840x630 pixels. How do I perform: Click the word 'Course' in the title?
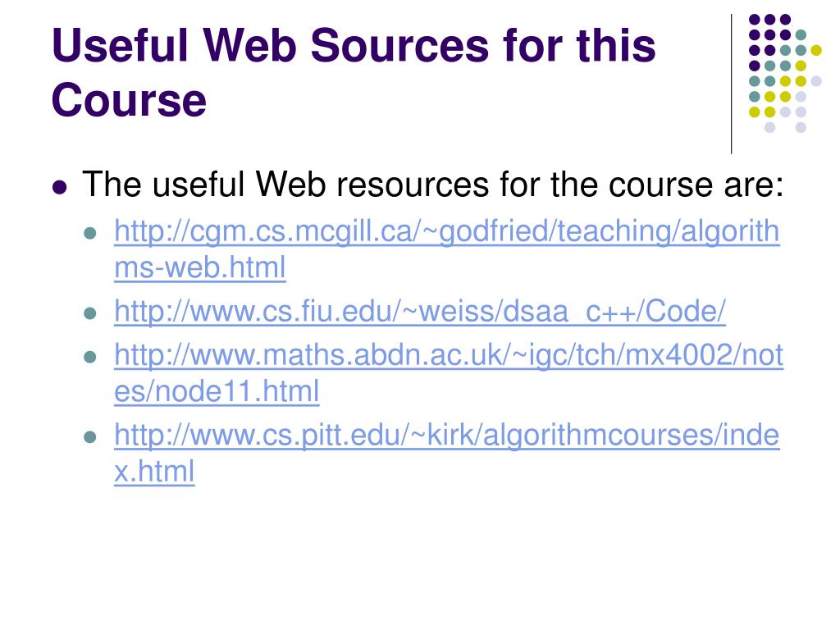point(129,101)
